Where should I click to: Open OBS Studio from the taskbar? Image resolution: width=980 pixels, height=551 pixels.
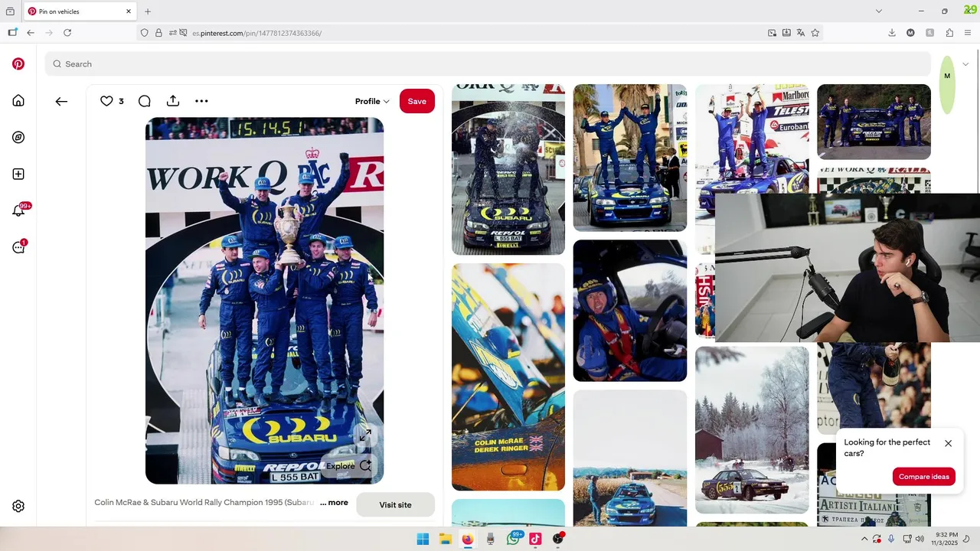(558, 539)
